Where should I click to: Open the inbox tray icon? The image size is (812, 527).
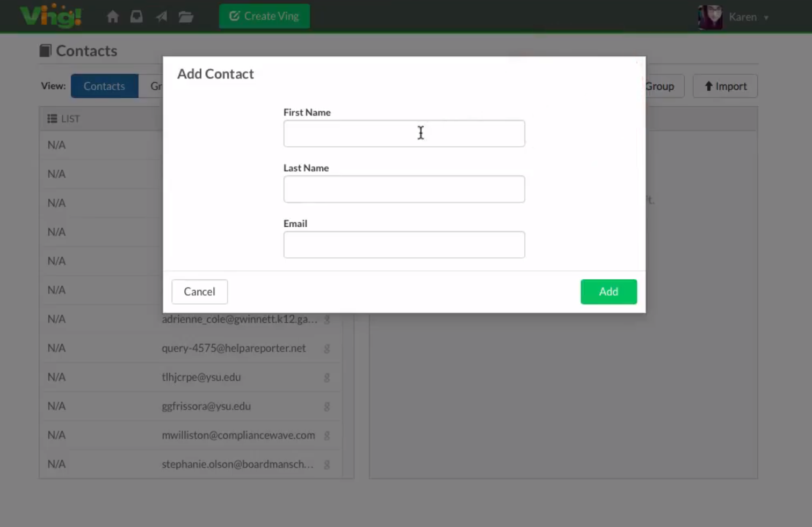coord(136,17)
